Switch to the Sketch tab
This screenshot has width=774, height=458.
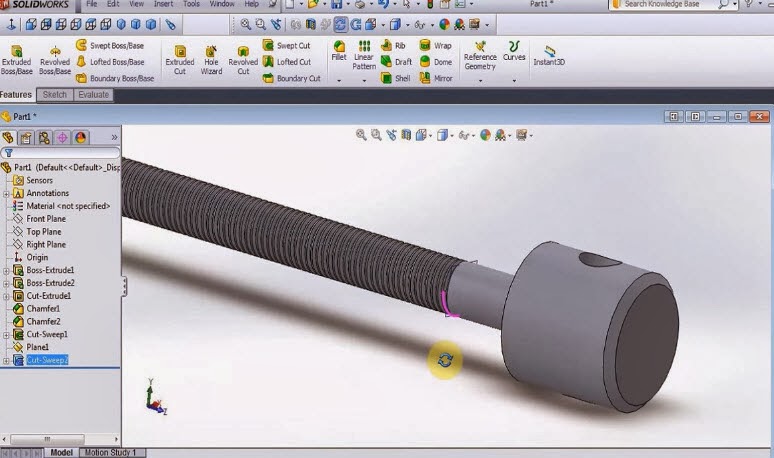pos(54,94)
